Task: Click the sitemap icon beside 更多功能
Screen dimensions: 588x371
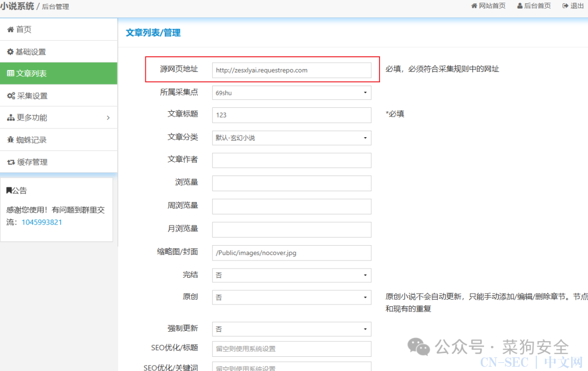Action: (x=11, y=118)
